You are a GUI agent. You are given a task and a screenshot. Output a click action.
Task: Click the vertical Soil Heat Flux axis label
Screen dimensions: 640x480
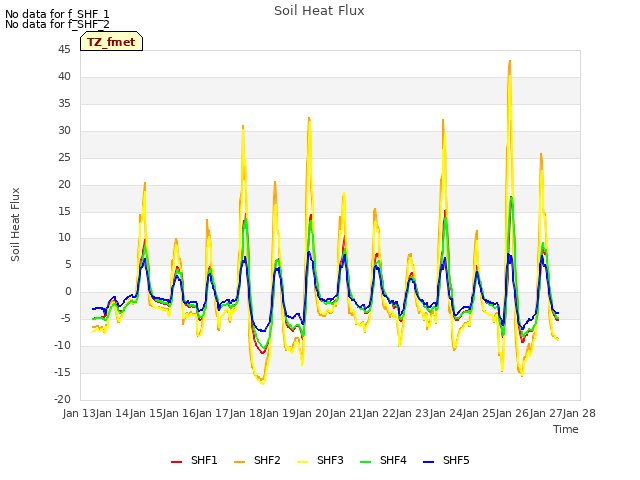coord(15,224)
